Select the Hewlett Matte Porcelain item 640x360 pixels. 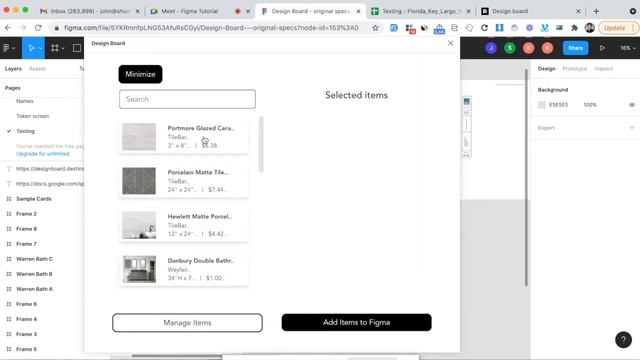pos(184,225)
